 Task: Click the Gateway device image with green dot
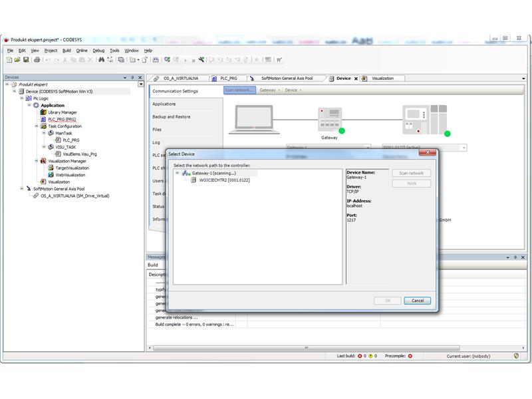click(x=331, y=120)
